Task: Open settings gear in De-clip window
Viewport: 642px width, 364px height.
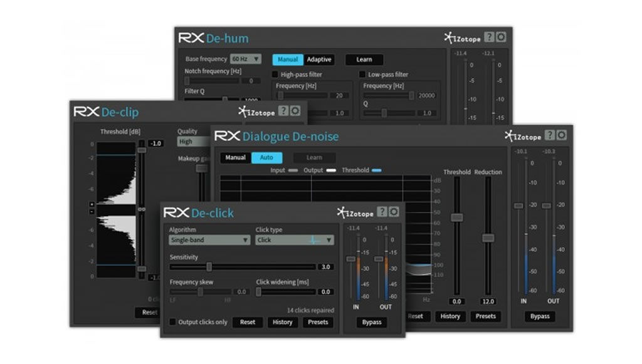Action: pyautogui.click(x=295, y=110)
